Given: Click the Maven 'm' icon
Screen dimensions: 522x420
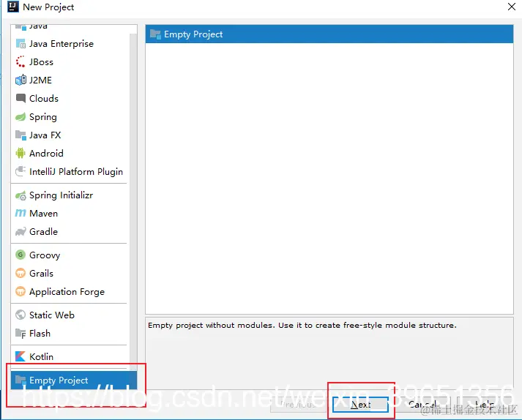Looking at the screenshot, I should pyautogui.click(x=20, y=213).
